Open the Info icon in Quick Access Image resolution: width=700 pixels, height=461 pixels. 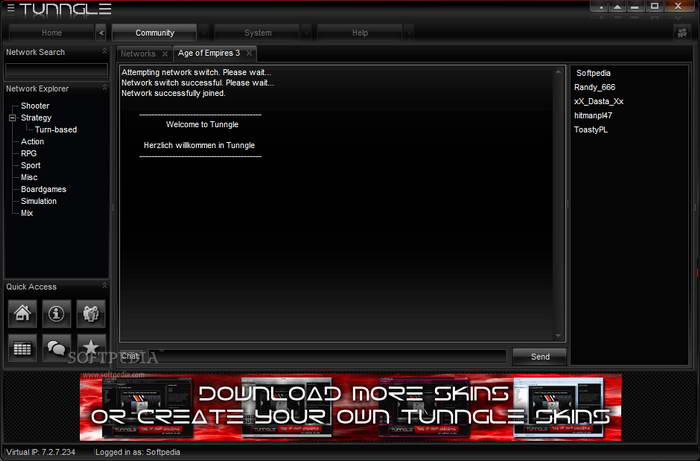56,313
